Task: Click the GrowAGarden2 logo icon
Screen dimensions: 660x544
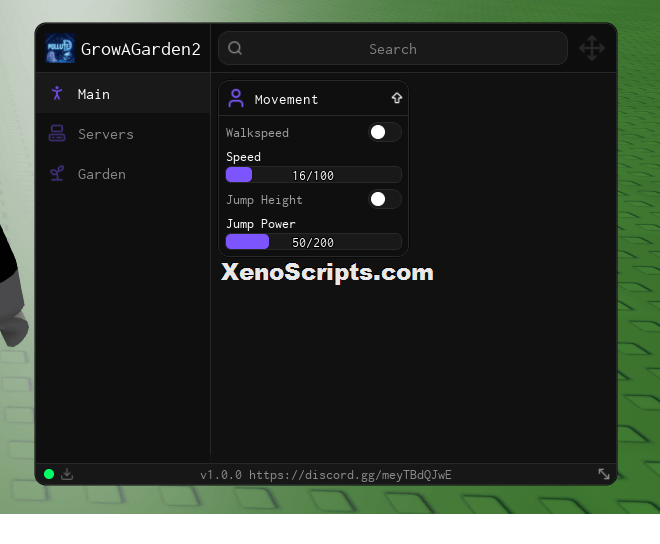Action: (x=60, y=48)
